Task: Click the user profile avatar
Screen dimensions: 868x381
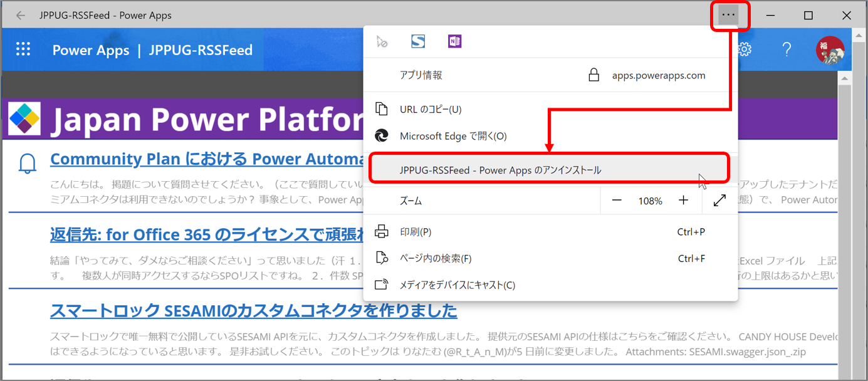Action: 830,49
